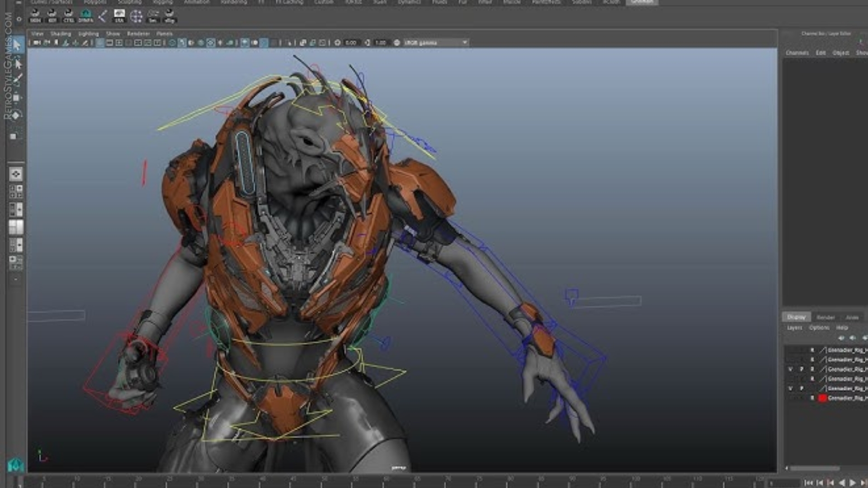The image size is (868, 488).
Task: Toggle the P playback flag on Grenadier_Rig layer
Action: [802, 369]
